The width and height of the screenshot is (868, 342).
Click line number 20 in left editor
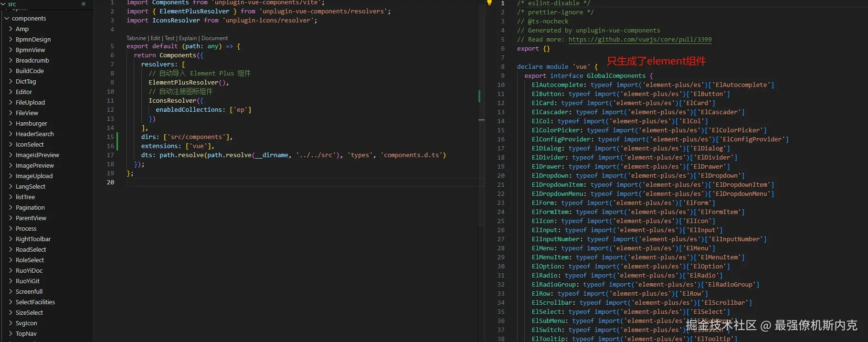110,182
